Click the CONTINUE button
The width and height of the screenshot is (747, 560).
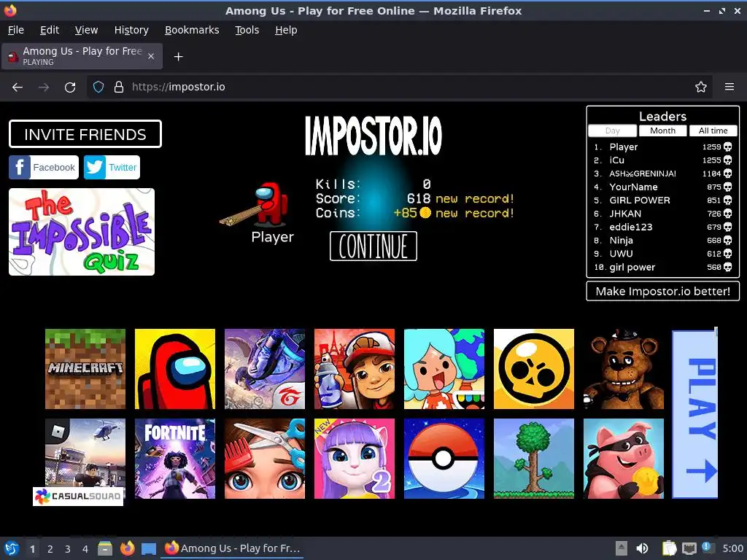tap(373, 246)
